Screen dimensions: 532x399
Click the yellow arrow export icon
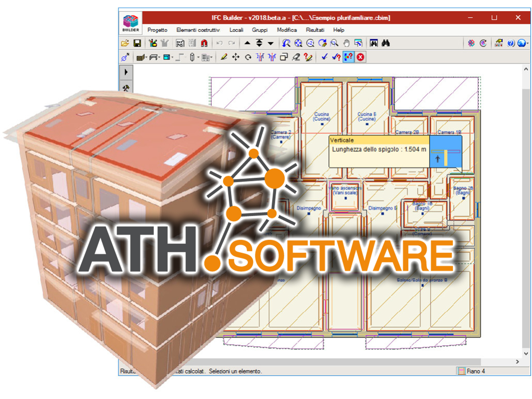(x=499, y=43)
